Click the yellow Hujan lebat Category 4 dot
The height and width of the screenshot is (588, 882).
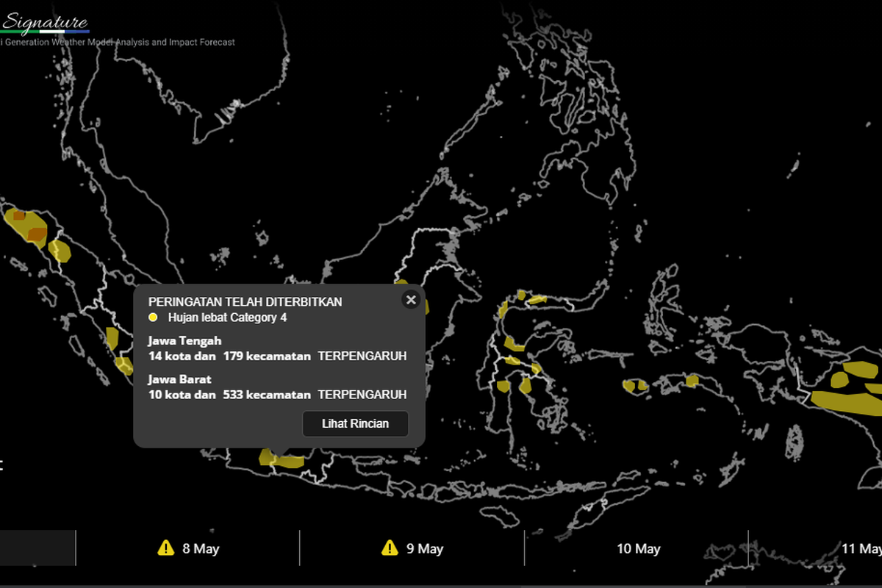click(153, 318)
